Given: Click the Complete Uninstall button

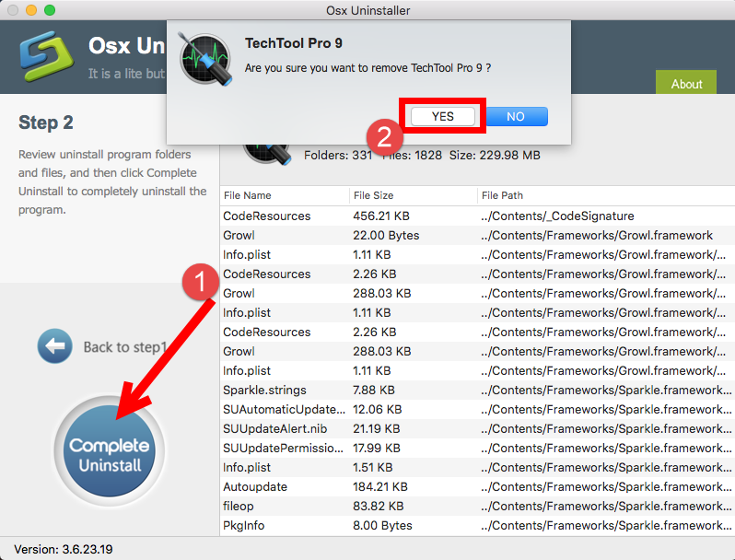Looking at the screenshot, I should click(x=110, y=450).
